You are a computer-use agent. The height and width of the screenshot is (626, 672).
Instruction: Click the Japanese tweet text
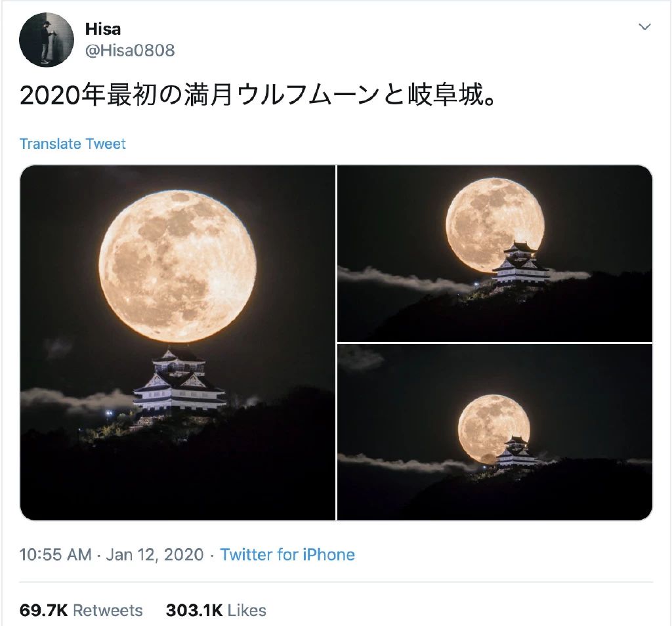click(258, 94)
